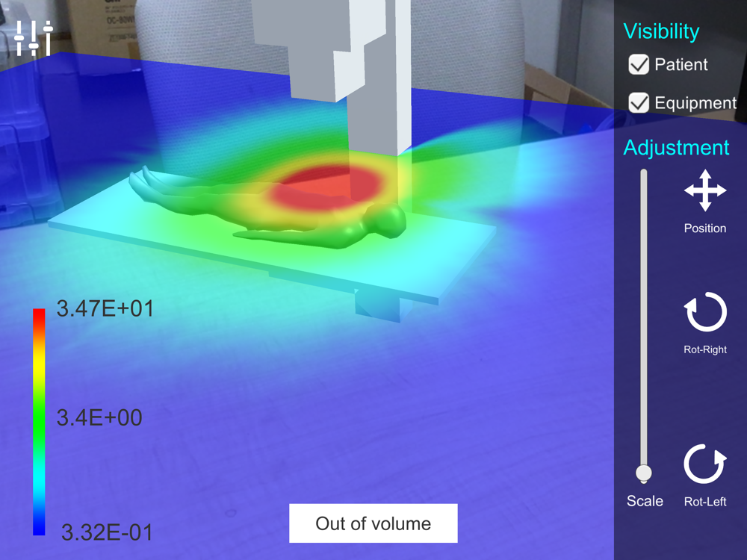Click the Scale slider handle
Viewport: 747px width, 560px height.
pos(644,473)
